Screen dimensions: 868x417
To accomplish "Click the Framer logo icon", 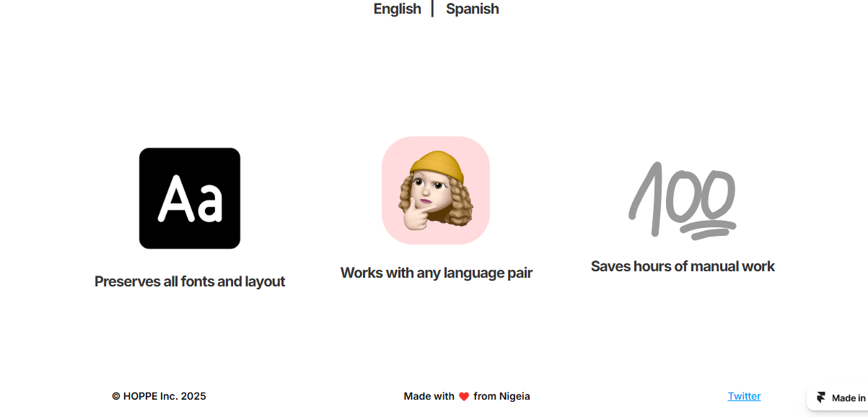I will [821, 398].
